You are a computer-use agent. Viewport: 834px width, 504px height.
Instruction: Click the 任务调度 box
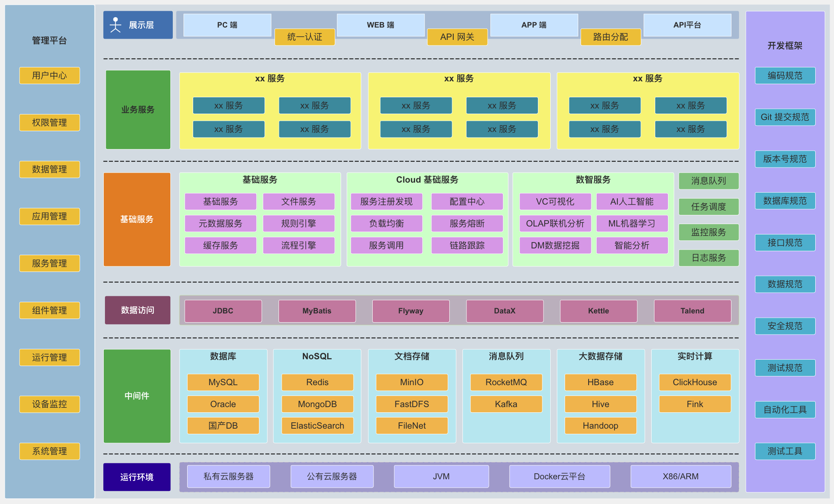point(709,207)
